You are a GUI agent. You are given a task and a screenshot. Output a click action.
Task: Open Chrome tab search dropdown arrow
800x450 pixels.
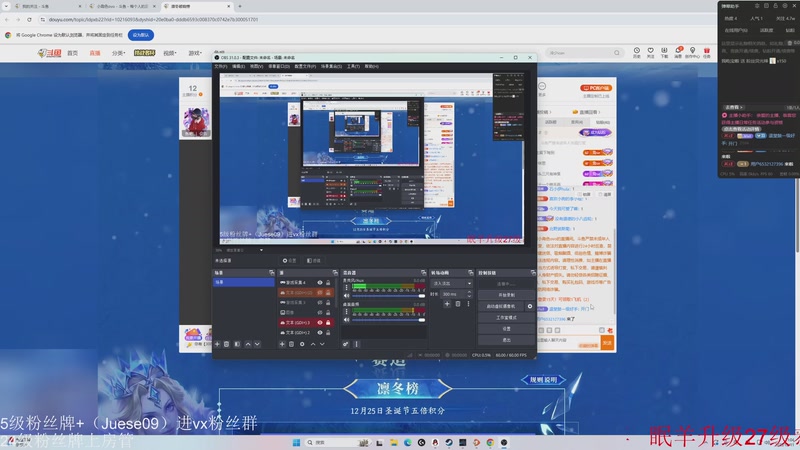(x=6, y=6)
